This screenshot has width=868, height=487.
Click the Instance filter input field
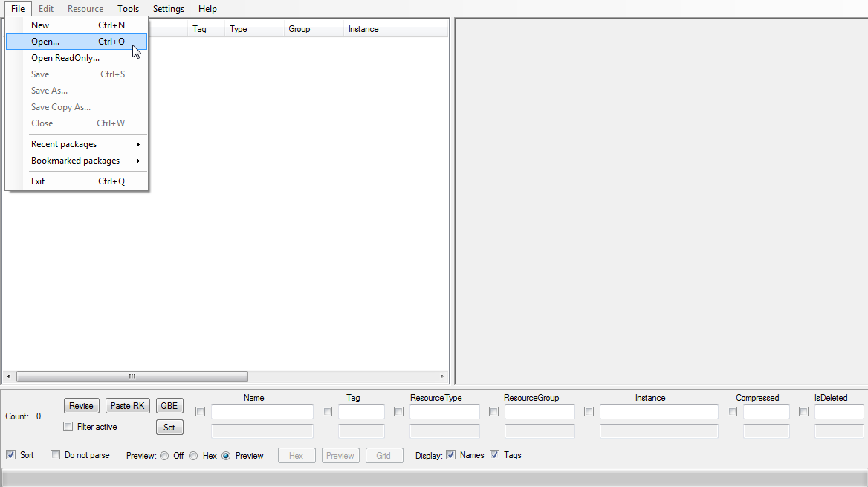[659, 412]
